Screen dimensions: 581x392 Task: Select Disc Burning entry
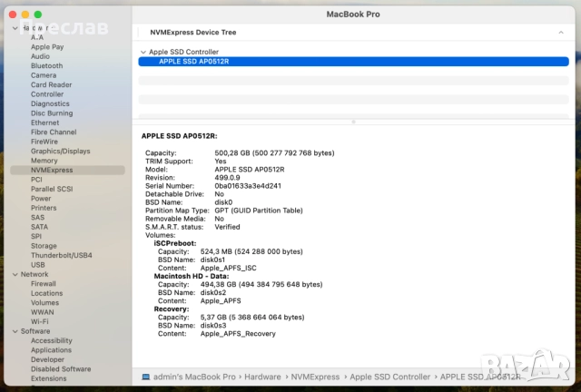52,113
